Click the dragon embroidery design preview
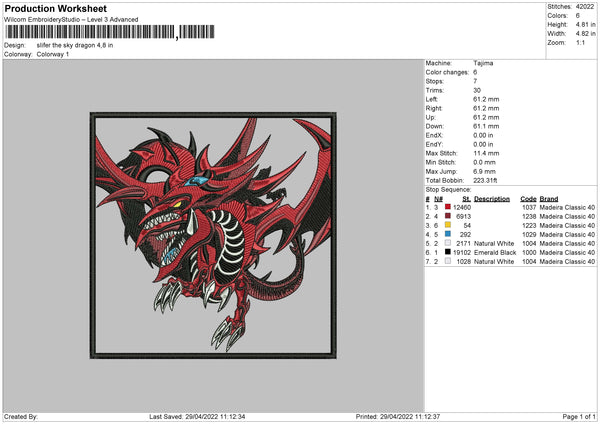Screen dimensions: 600x424 click(x=213, y=235)
